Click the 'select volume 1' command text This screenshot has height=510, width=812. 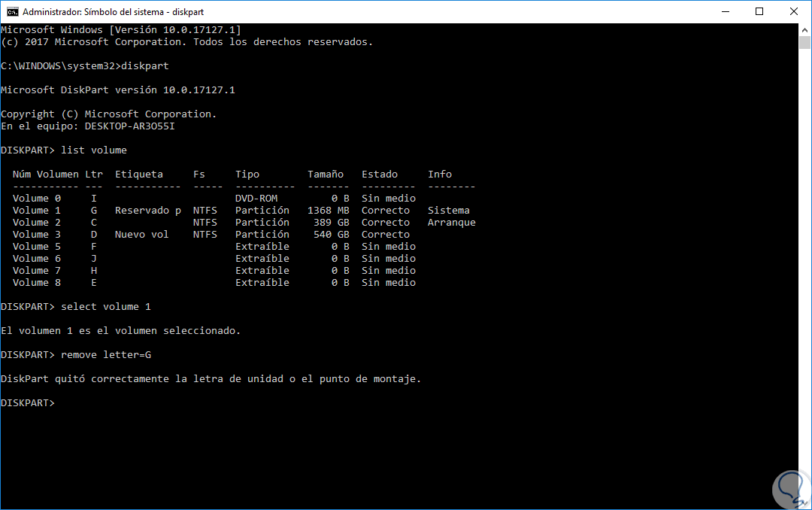pos(106,306)
